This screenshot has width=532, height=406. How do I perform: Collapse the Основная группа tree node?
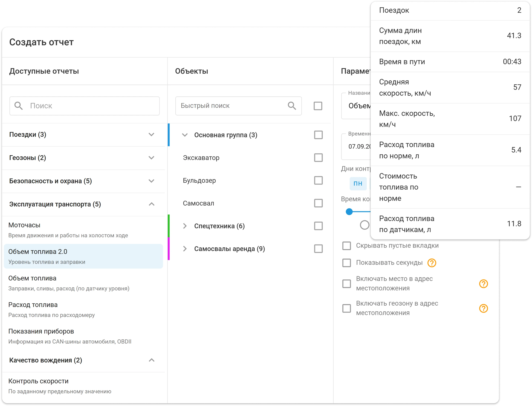[x=184, y=135]
